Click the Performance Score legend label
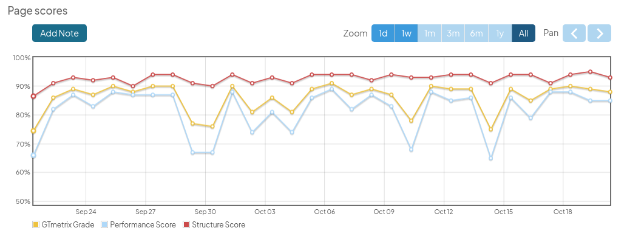The width and height of the screenshot is (644, 239). point(143,224)
